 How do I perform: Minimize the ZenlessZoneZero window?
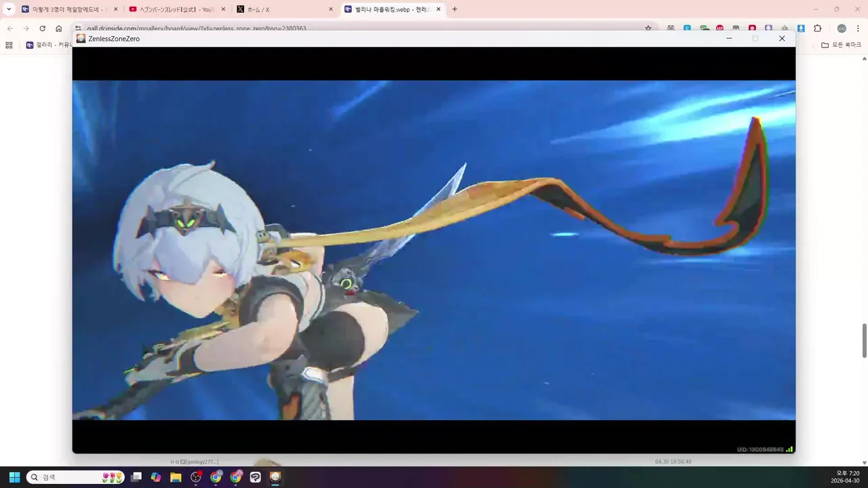729,39
